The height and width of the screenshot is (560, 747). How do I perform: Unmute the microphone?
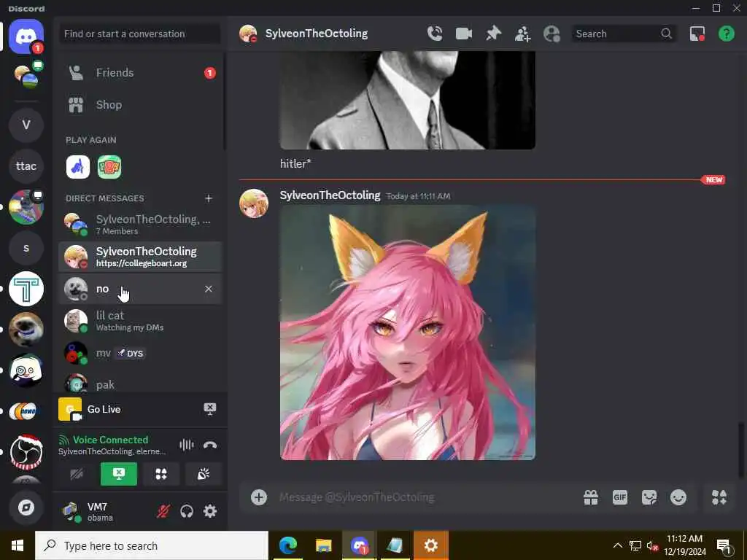[x=163, y=511]
